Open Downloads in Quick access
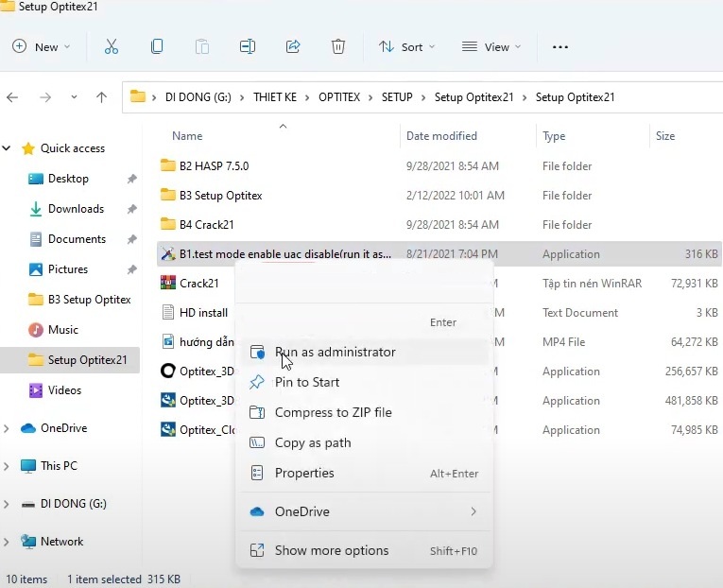The width and height of the screenshot is (723, 588). pyautogui.click(x=76, y=209)
